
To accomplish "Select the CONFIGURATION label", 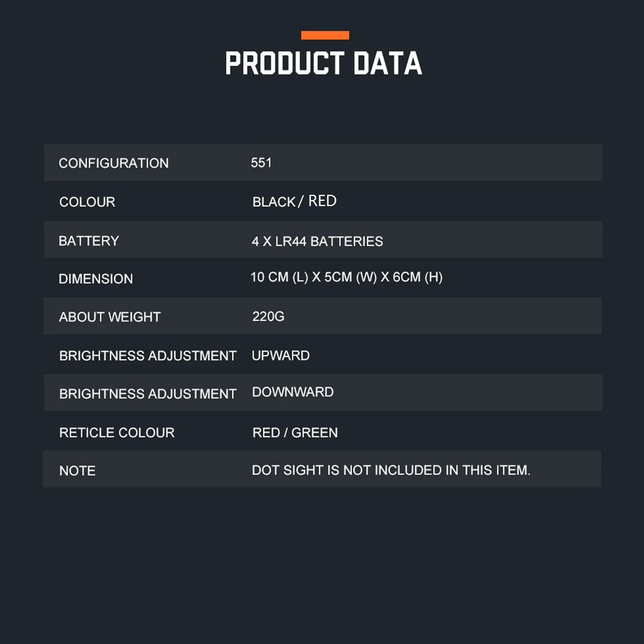I will [114, 163].
